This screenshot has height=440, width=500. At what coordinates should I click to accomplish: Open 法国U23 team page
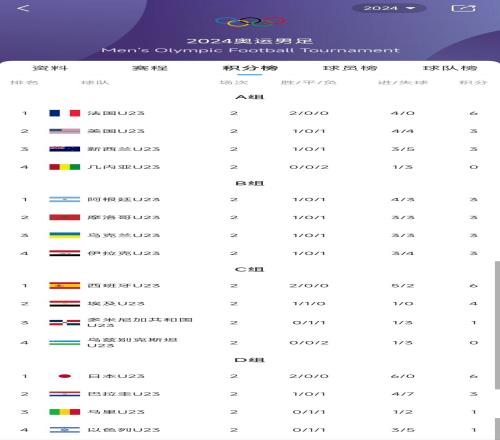click(x=116, y=113)
